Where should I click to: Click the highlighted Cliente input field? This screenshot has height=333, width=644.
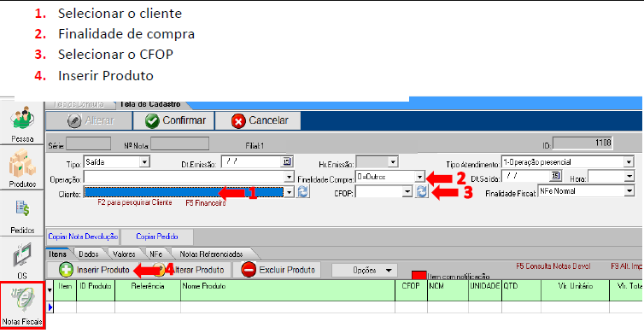tap(184, 192)
